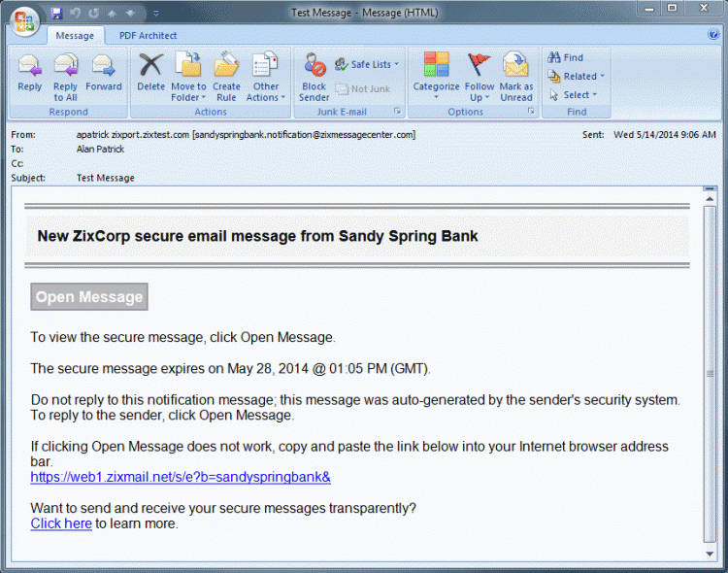Open the round Office button menu
Image resolution: width=728 pixels, height=573 pixels.
(24, 20)
